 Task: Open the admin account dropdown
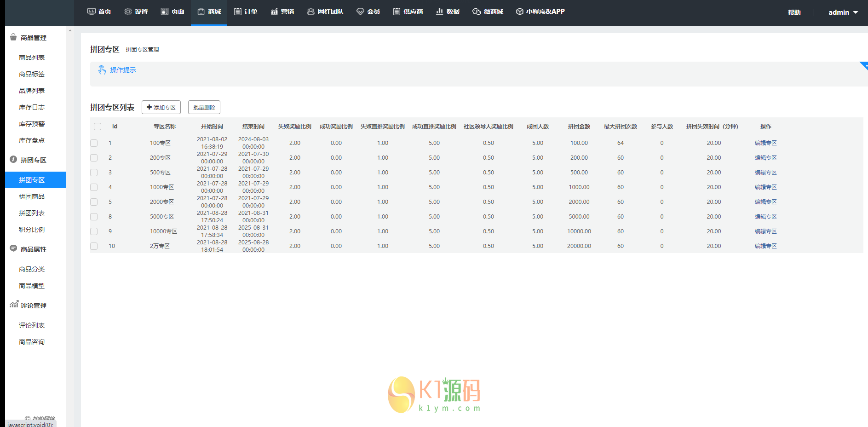843,12
